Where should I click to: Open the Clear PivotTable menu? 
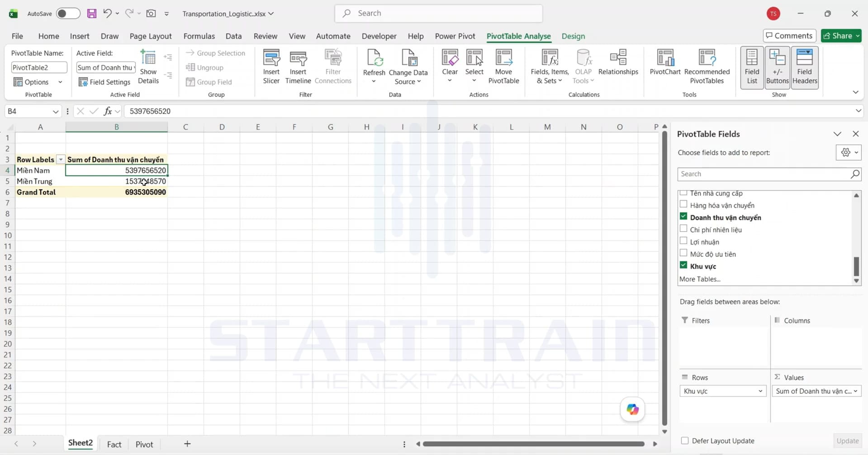point(450,67)
